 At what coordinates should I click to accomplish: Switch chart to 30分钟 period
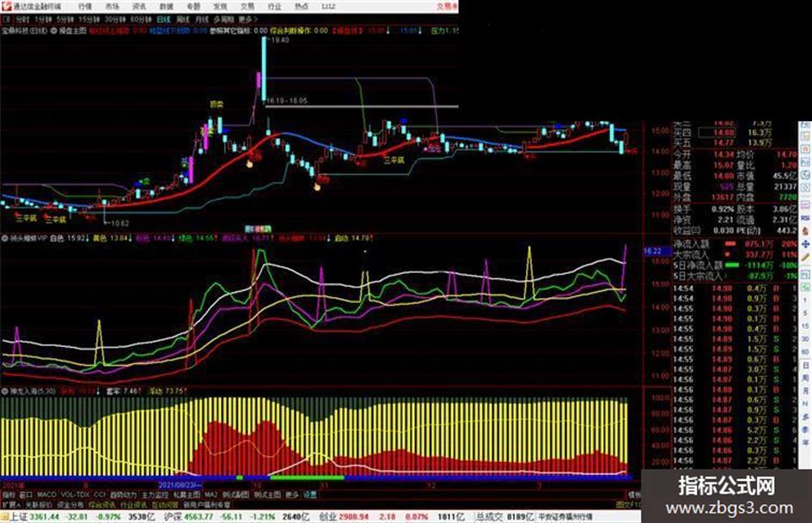[x=115, y=19]
